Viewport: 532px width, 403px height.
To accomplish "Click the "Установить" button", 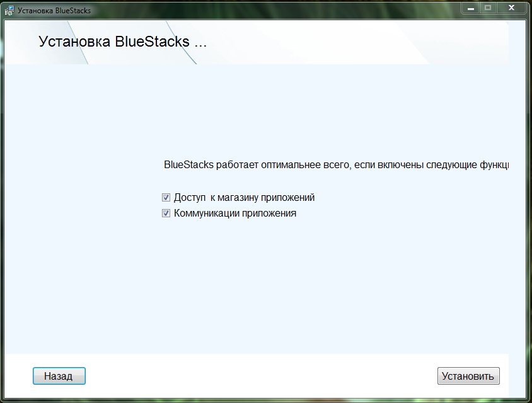I will (x=468, y=376).
